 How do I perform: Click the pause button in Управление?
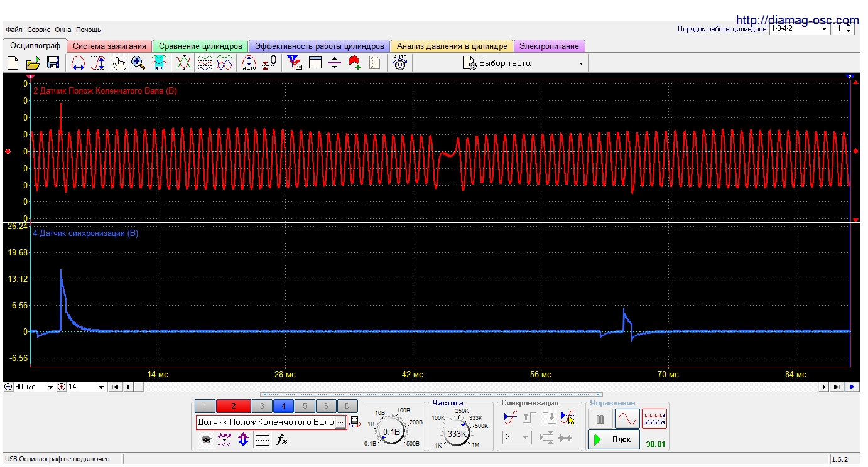[x=600, y=419]
